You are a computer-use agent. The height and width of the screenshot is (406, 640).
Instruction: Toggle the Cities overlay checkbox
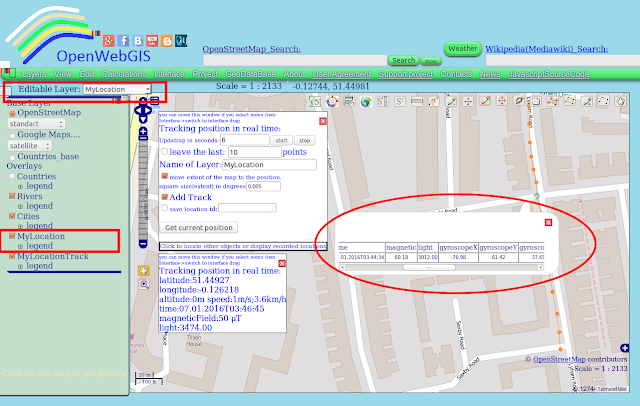[x=12, y=216]
